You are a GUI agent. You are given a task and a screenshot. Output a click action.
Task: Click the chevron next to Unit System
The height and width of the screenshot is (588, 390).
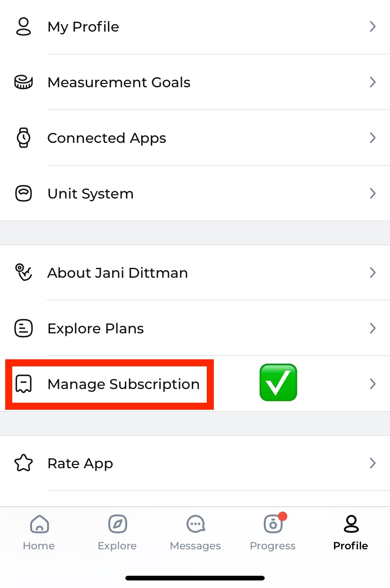click(x=373, y=193)
